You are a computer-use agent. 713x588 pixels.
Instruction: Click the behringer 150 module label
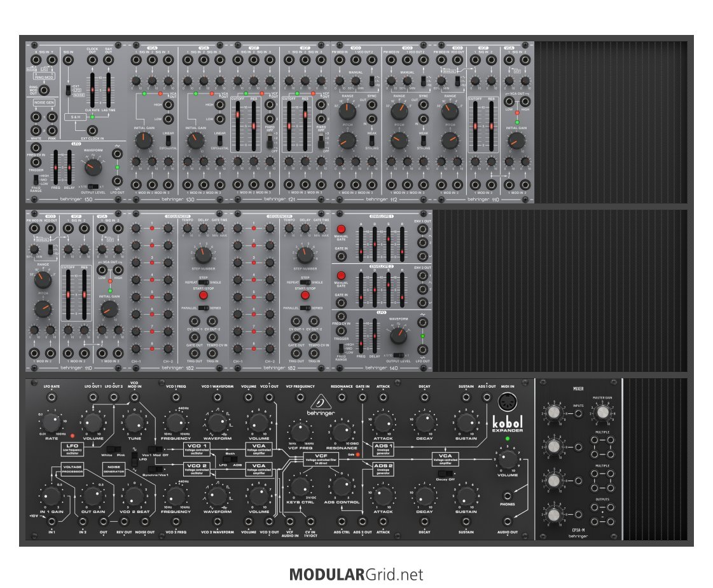76,199
